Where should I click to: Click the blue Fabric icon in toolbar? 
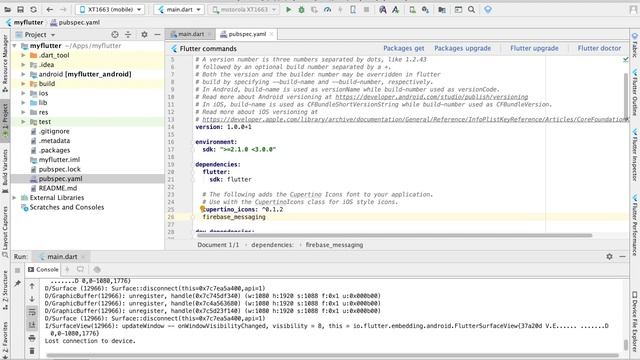pyautogui.click(x=488, y=9)
